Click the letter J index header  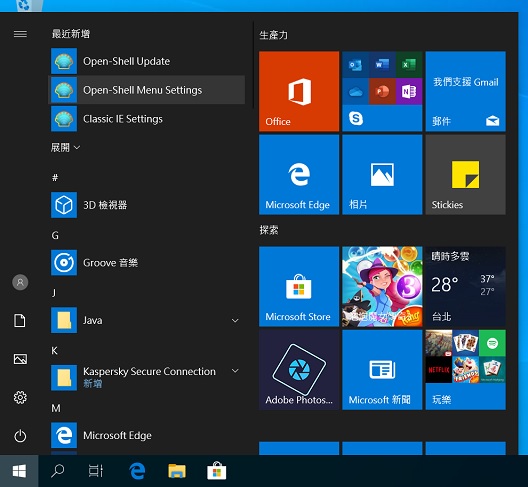pyautogui.click(x=54, y=293)
